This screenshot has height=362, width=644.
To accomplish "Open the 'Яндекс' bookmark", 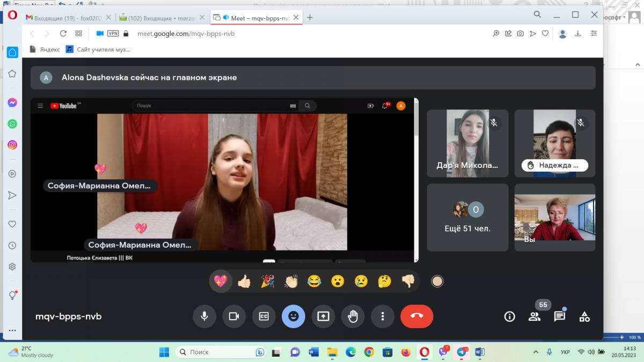I will pos(45,49).
